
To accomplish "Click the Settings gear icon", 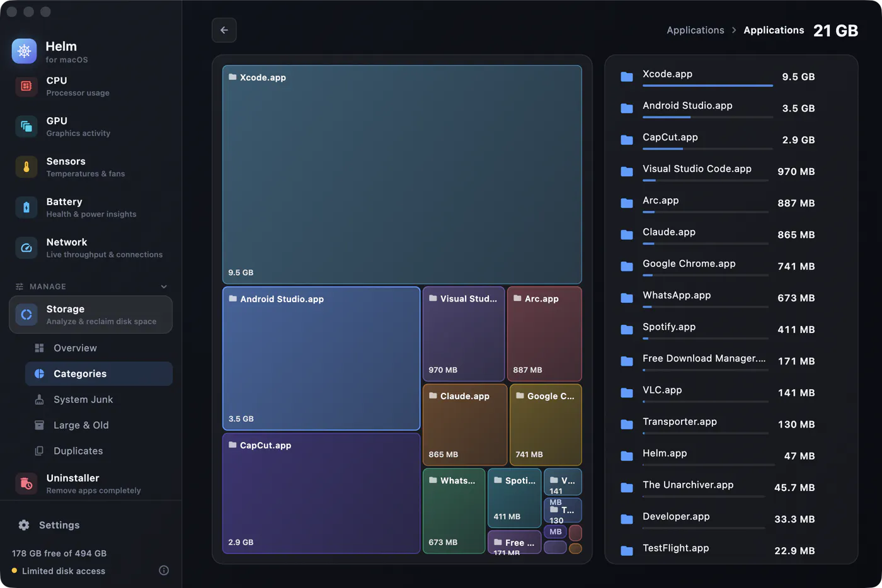I will pos(24,525).
